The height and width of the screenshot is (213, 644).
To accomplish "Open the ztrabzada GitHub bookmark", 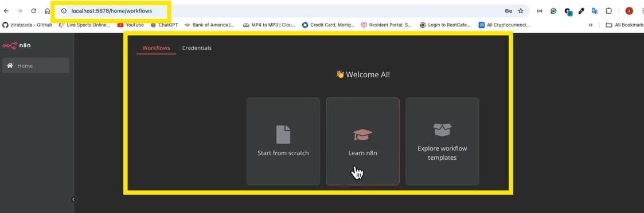I will point(28,25).
